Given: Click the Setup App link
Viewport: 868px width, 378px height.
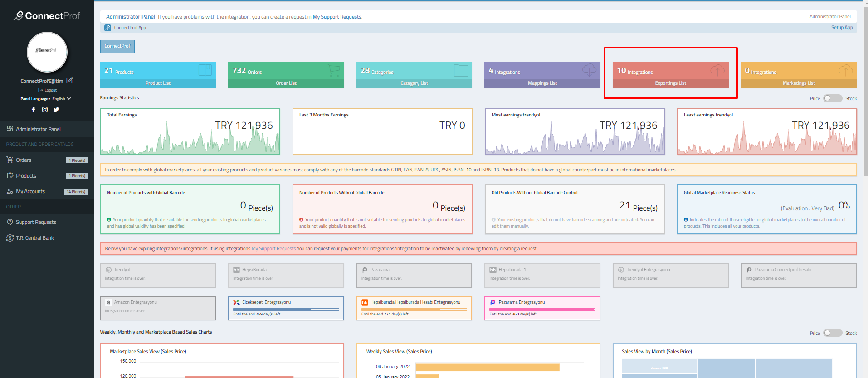Looking at the screenshot, I should 842,28.
